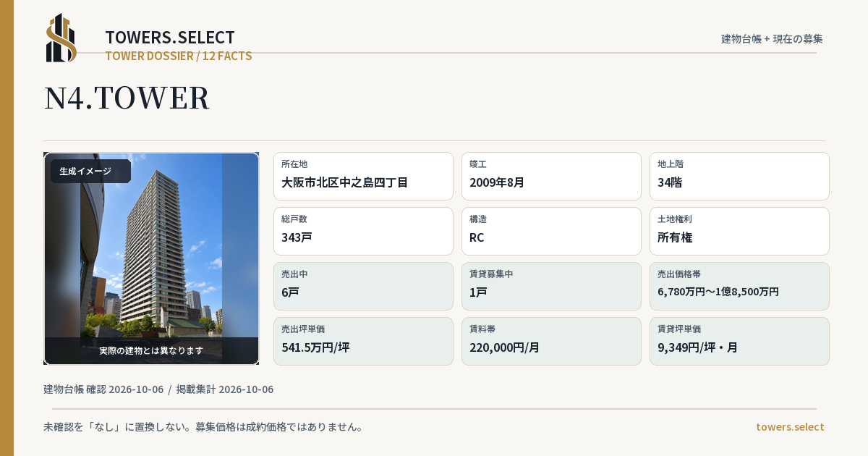Click the 未確認を「なし」に置換しない disclaimer text

tap(203, 427)
